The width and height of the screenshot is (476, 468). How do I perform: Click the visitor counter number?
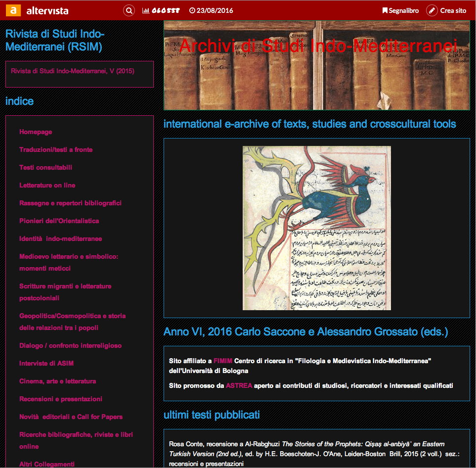[166, 11]
